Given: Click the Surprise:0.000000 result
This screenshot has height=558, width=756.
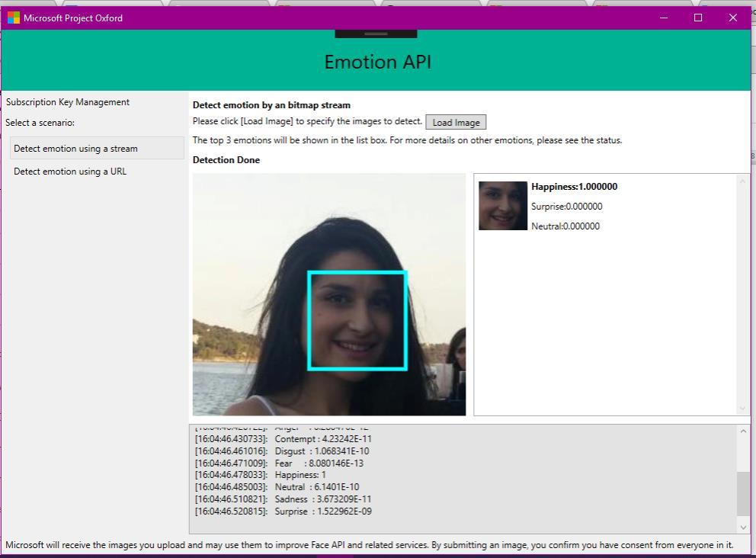Looking at the screenshot, I should pyautogui.click(x=566, y=207).
